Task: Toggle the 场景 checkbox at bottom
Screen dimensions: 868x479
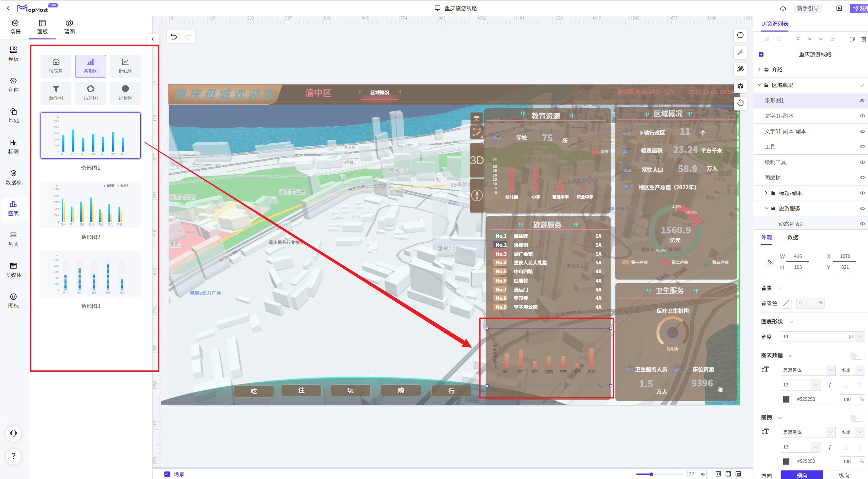Action: coord(167,474)
